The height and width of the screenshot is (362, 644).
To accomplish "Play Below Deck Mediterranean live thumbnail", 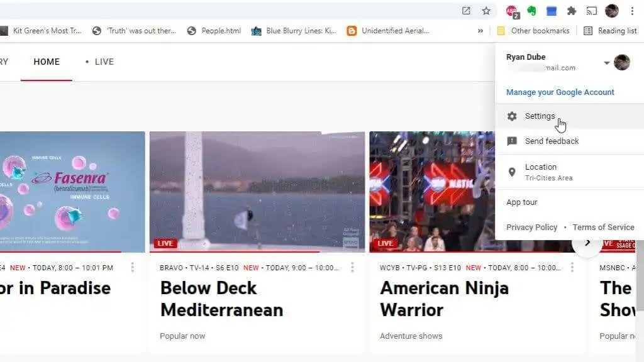I will click(x=257, y=192).
